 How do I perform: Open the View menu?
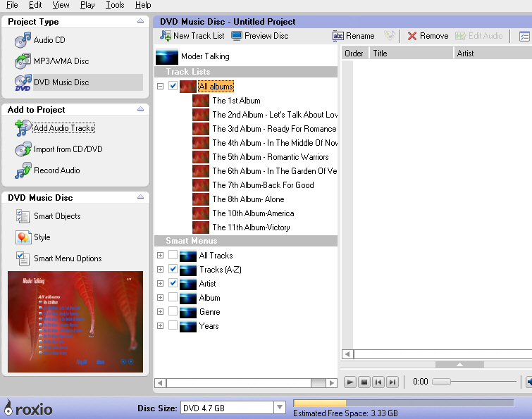(x=61, y=5)
